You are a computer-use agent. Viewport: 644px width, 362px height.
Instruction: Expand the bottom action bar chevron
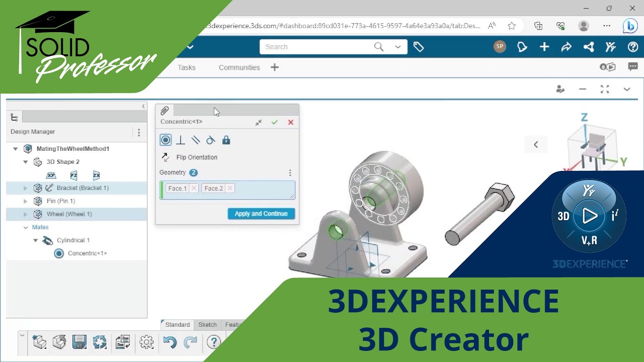click(x=22, y=335)
